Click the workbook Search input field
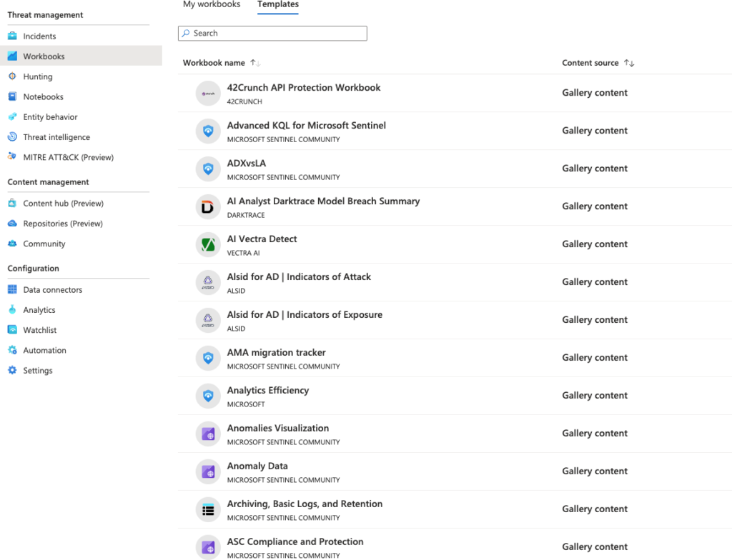 click(272, 33)
